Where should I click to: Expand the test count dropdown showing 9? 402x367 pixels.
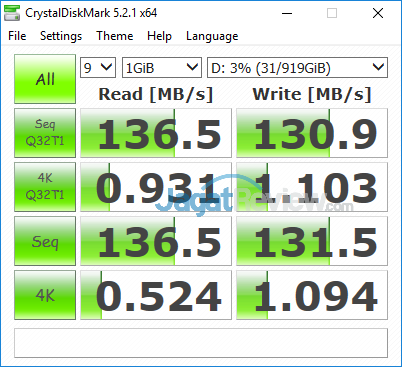[98, 68]
